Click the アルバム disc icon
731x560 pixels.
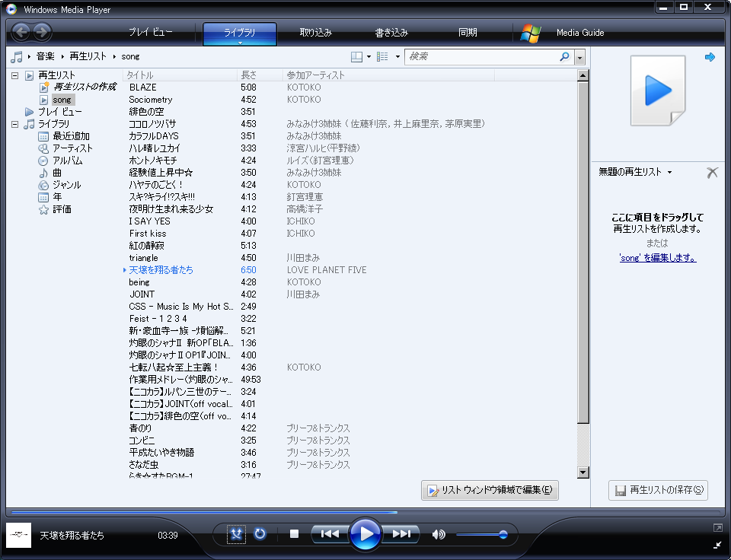click(x=43, y=161)
